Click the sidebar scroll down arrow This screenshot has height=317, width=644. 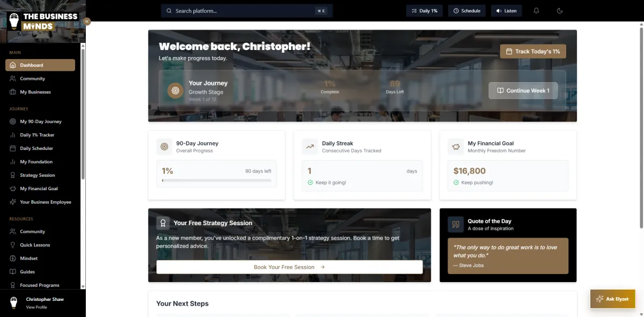(x=83, y=287)
